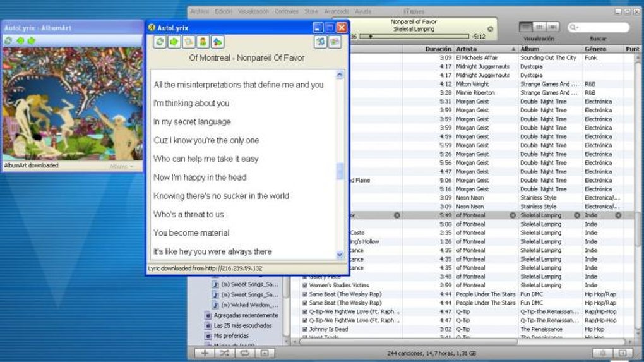Switch iTunes to list view
644x362 pixels.
pyautogui.click(x=526, y=27)
